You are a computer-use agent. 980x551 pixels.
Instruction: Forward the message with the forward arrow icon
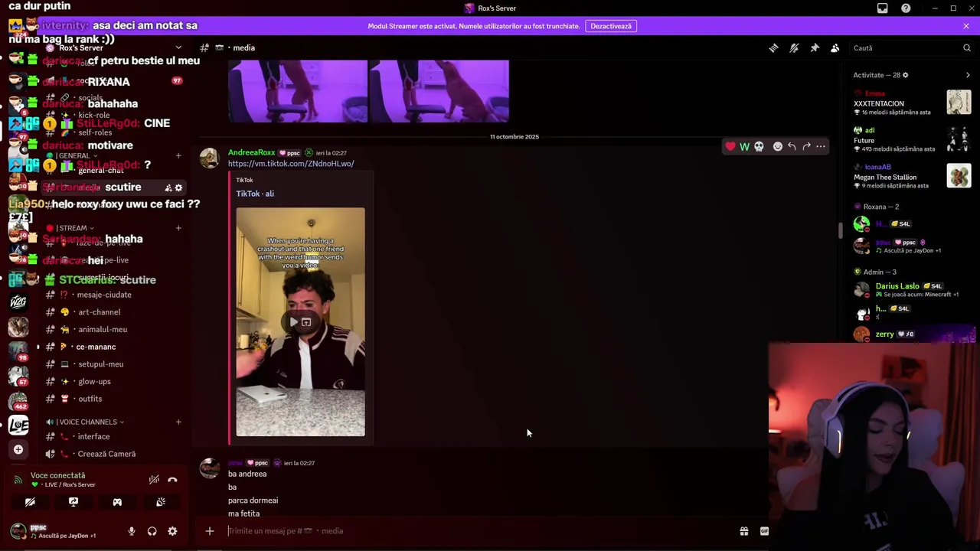click(x=806, y=146)
